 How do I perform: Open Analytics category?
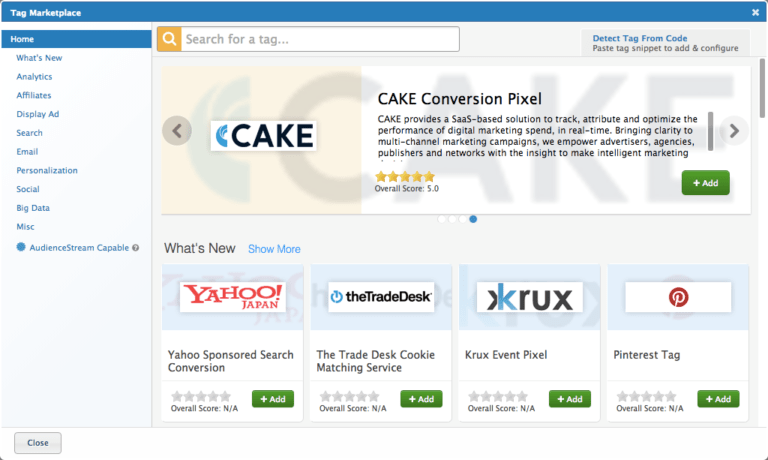click(34, 76)
